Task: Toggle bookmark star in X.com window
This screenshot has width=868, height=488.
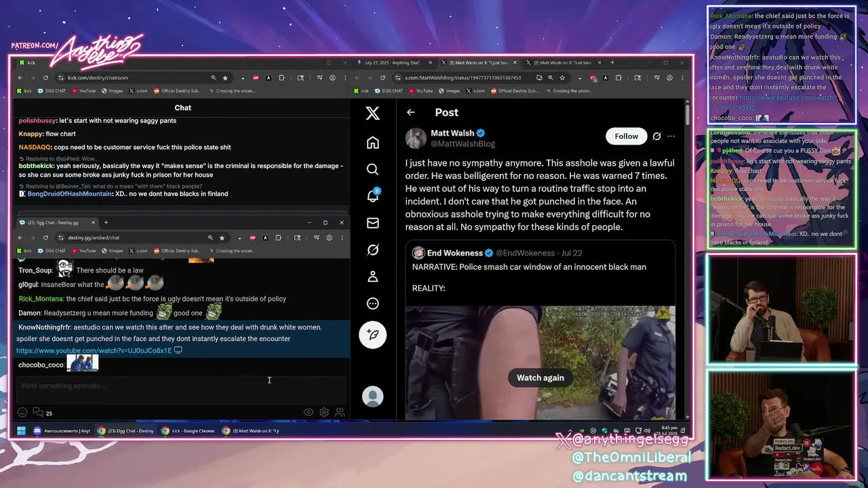Action: (562, 78)
